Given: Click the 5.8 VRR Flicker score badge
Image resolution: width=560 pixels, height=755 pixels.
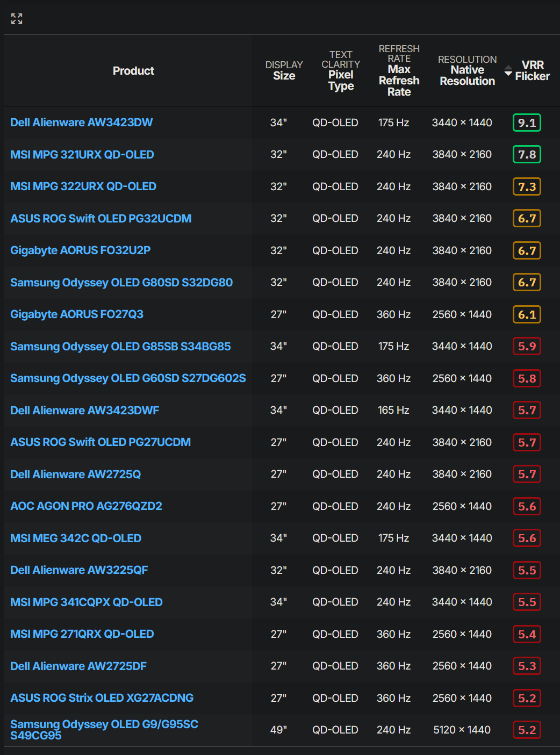Looking at the screenshot, I should click(527, 378).
